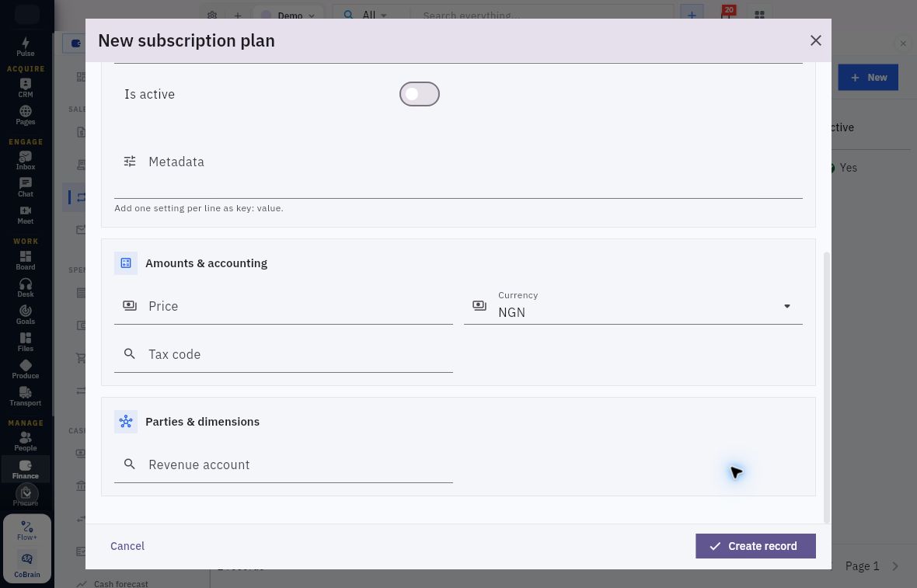Click into the Revenue account field
The height and width of the screenshot is (588, 917).
(x=284, y=464)
